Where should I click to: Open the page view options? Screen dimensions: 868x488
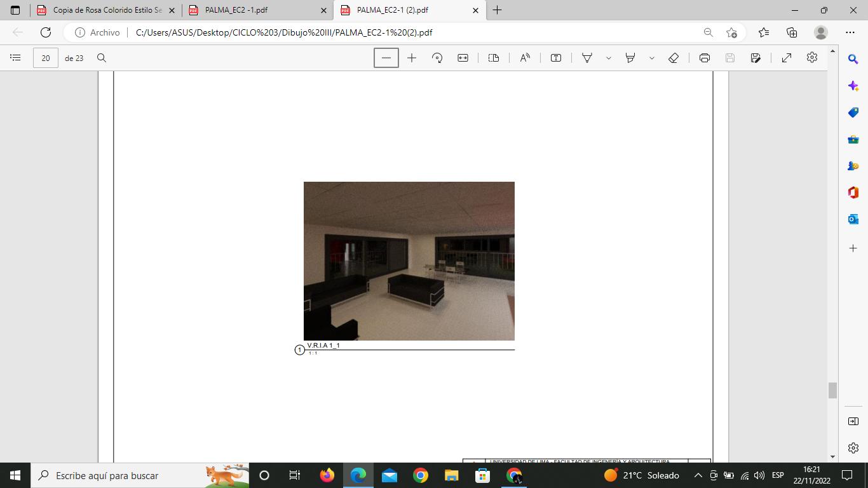click(x=494, y=58)
